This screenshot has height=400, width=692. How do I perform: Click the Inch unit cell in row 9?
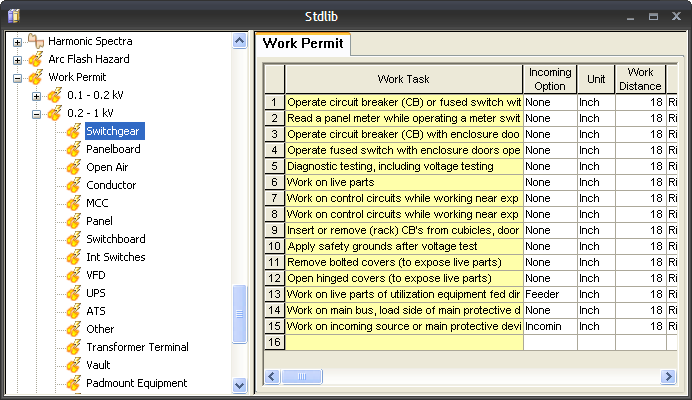[x=596, y=230]
